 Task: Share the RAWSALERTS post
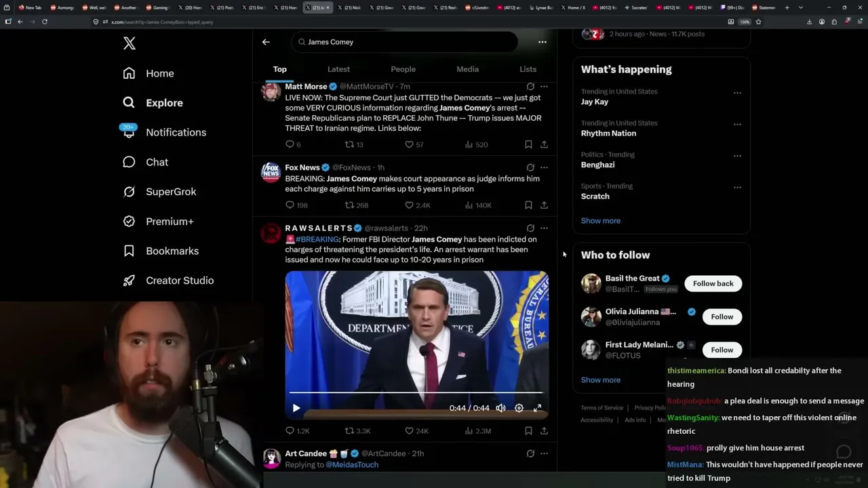(x=544, y=430)
